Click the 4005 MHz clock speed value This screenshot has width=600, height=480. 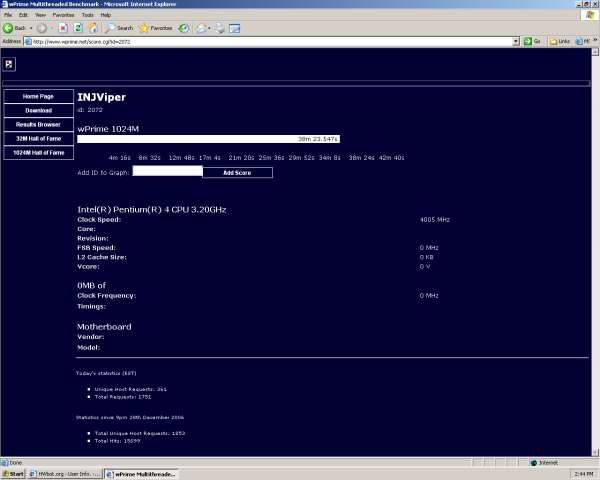pos(435,220)
